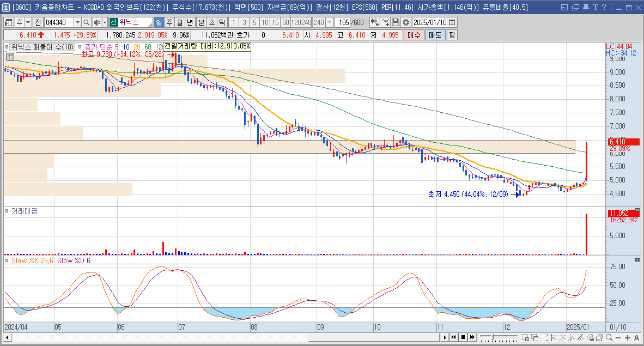Choose the 1 interval button
644x346 pixels.
coord(234,22)
